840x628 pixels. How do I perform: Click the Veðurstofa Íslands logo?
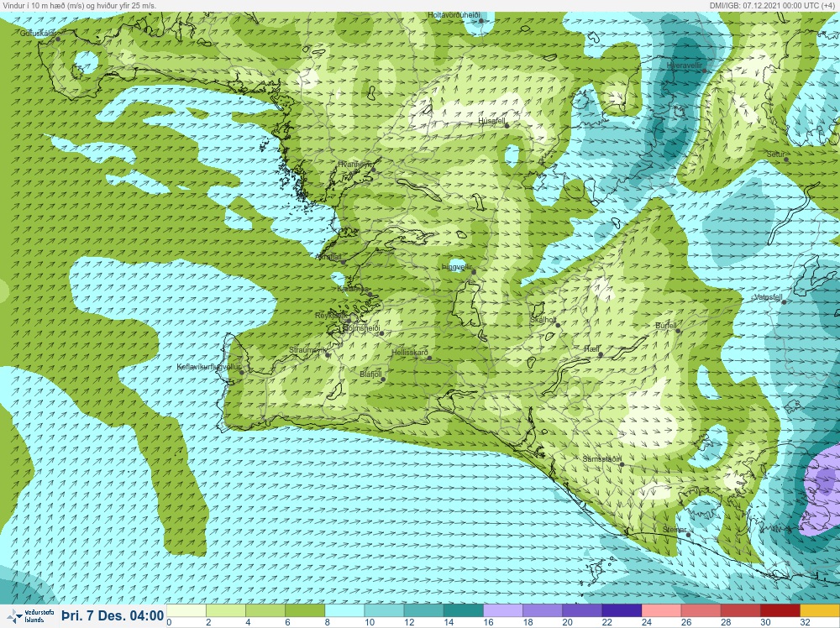pos(30,615)
